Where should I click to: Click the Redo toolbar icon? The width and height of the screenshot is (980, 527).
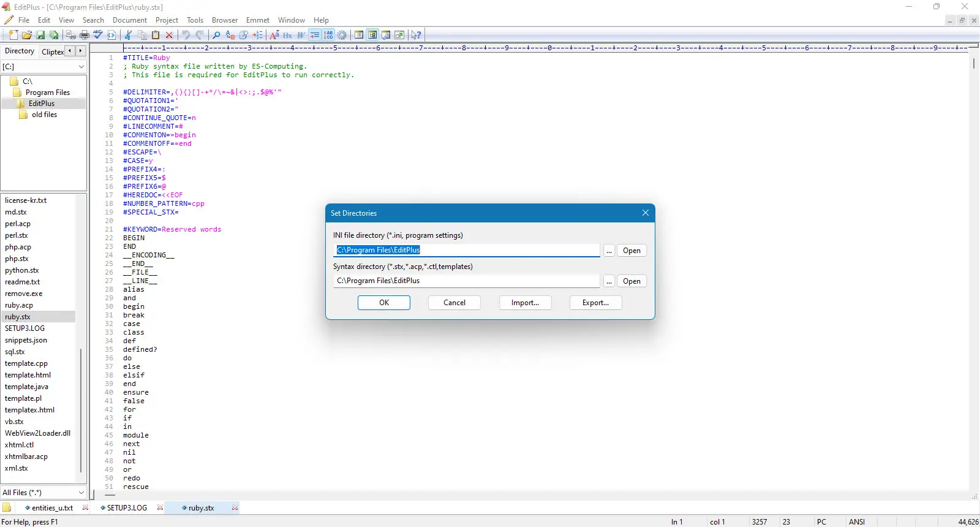point(200,35)
